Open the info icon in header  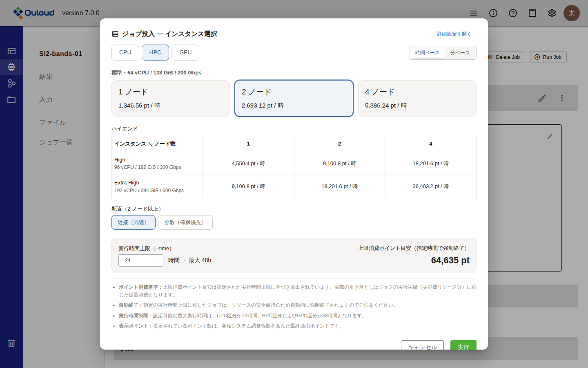click(x=493, y=13)
